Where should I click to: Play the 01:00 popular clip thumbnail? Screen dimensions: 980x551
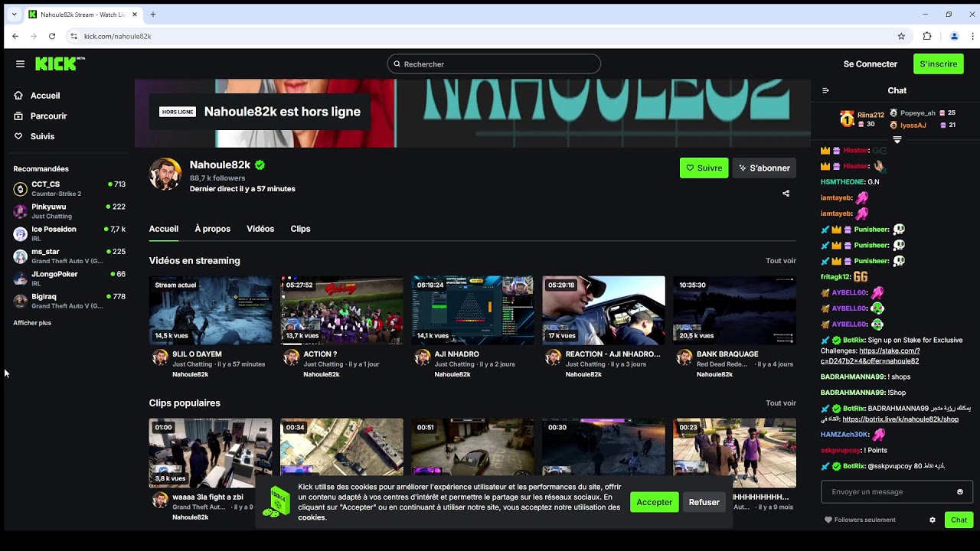(x=211, y=453)
